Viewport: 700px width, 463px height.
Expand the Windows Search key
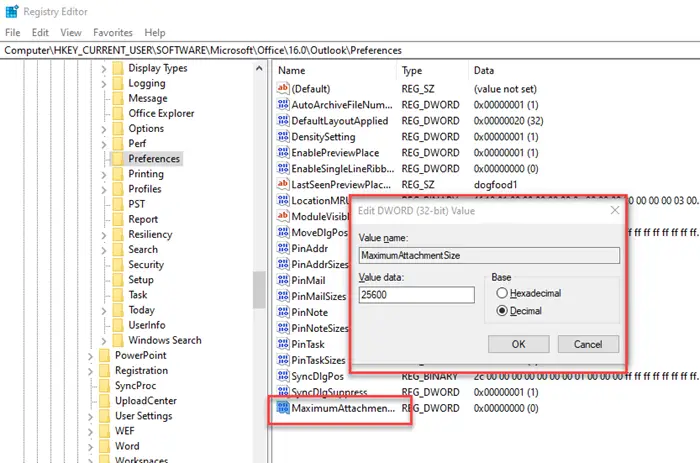click(x=103, y=341)
